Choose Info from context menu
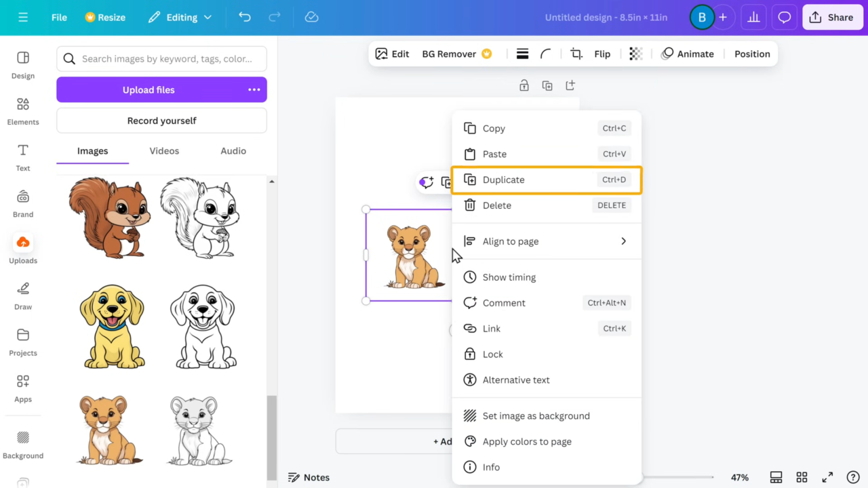The height and width of the screenshot is (488, 868). [x=547, y=468]
